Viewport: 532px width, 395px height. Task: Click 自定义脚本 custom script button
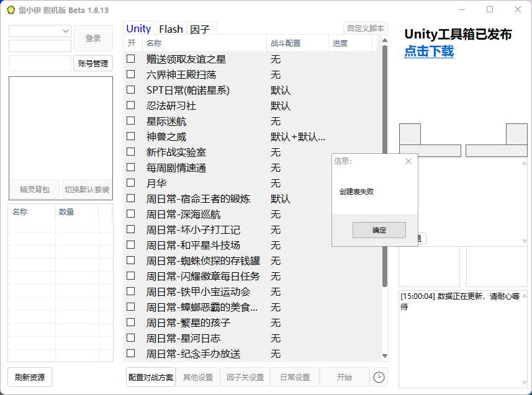[365, 29]
